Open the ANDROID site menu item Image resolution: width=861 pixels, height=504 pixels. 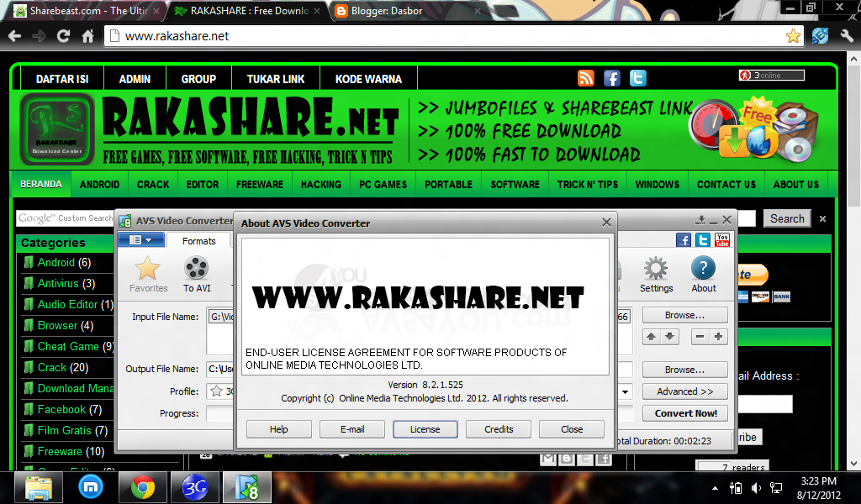pos(99,184)
